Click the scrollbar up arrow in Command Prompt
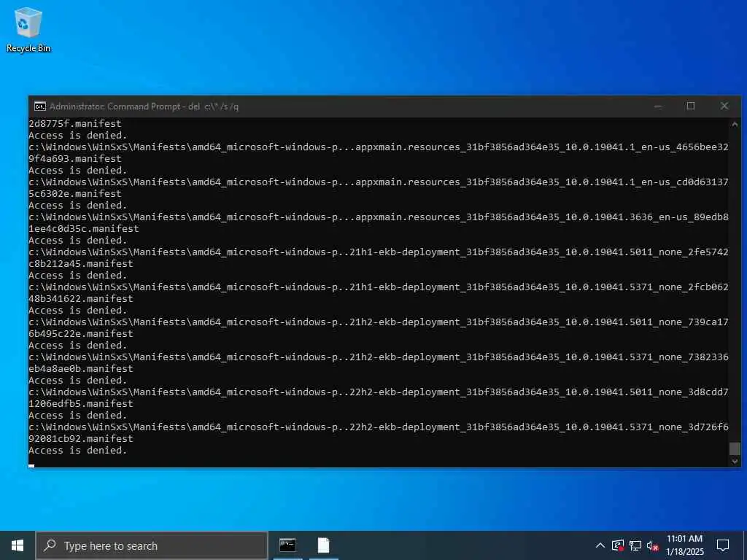Viewport: 747px width, 560px height. [x=735, y=124]
